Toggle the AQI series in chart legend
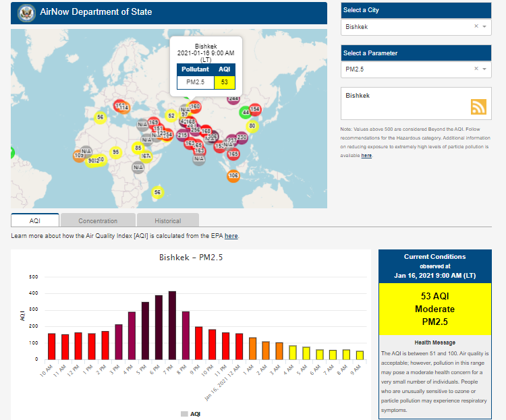Viewport: 506px width, 420px height. click(190, 413)
